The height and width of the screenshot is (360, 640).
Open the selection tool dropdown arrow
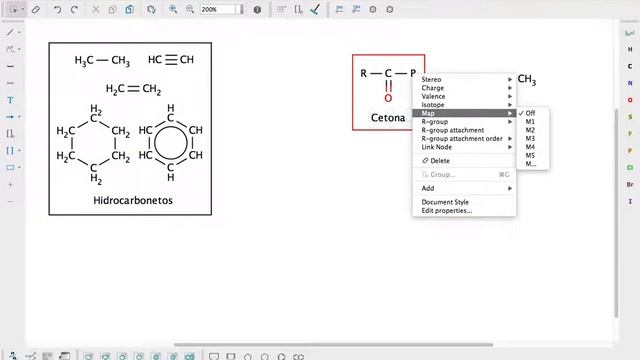(x=23, y=9)
